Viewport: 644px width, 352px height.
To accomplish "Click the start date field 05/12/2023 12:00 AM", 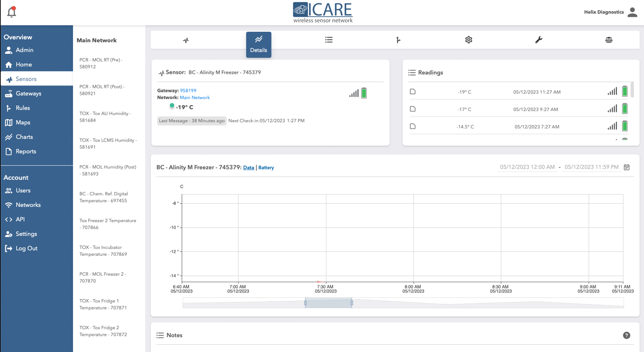I will click(527, 167).
